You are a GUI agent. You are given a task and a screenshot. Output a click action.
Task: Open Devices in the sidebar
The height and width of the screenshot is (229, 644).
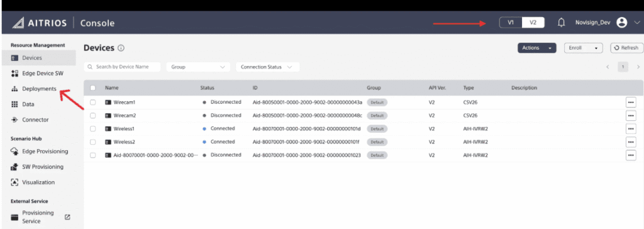click(38, 58)
